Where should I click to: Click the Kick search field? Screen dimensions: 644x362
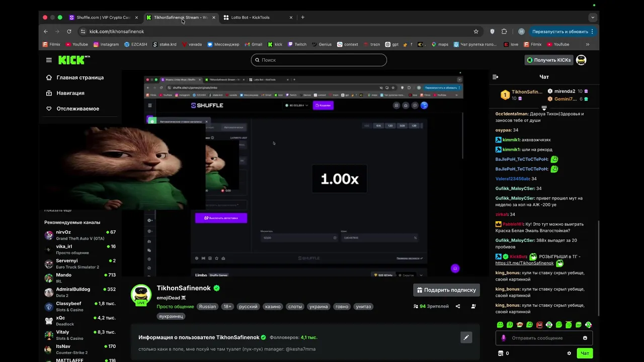click(x=319, y=60)
